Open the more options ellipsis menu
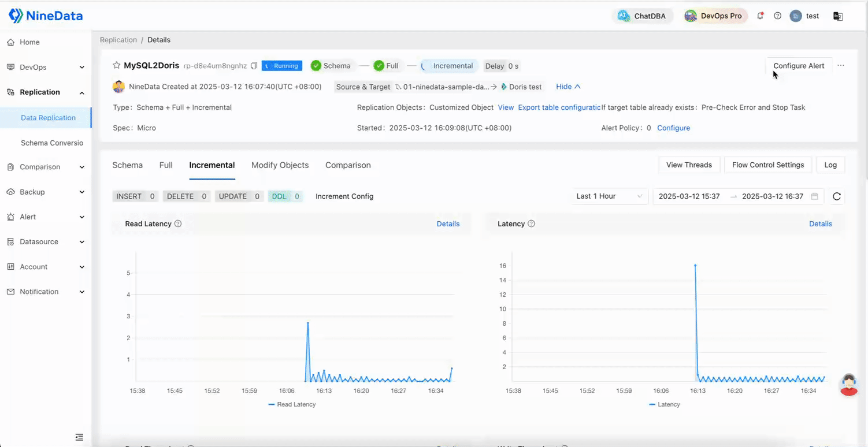868x447 pixels. pos(841,65)
